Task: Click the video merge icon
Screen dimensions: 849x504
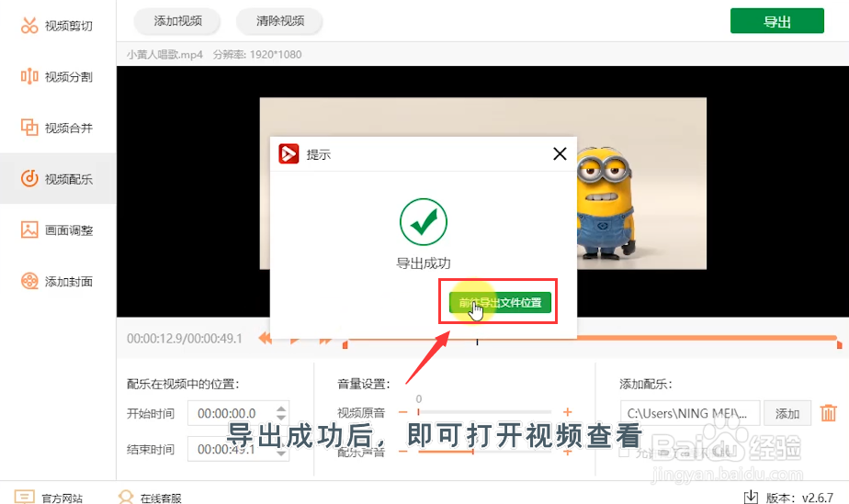Action: tap(29, 127)
